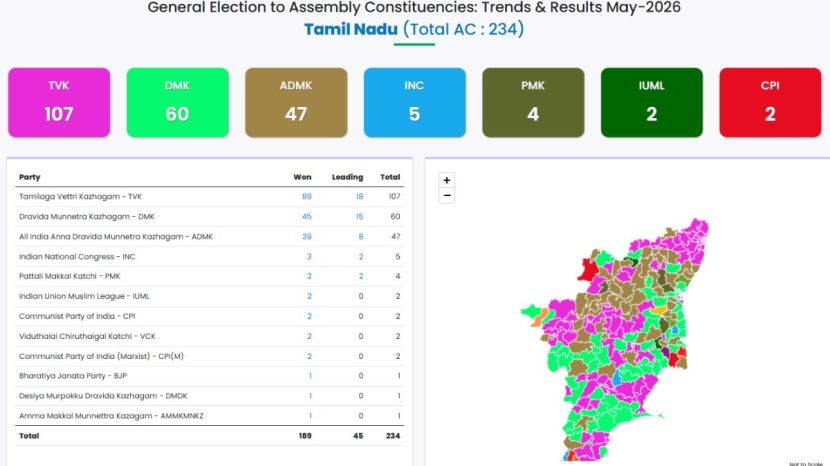Image resolution: width=830 pixels, height=466 pixels.
Task: Select Indian Union Muslim League - IUML text
Action: pyautogui.click(x=84, y=297)
